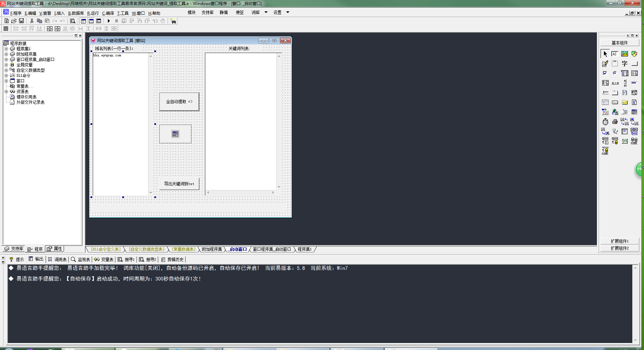Screen dimensions: 644x350
Task: Pick the combo box component
Action: (x=625, y=73)
